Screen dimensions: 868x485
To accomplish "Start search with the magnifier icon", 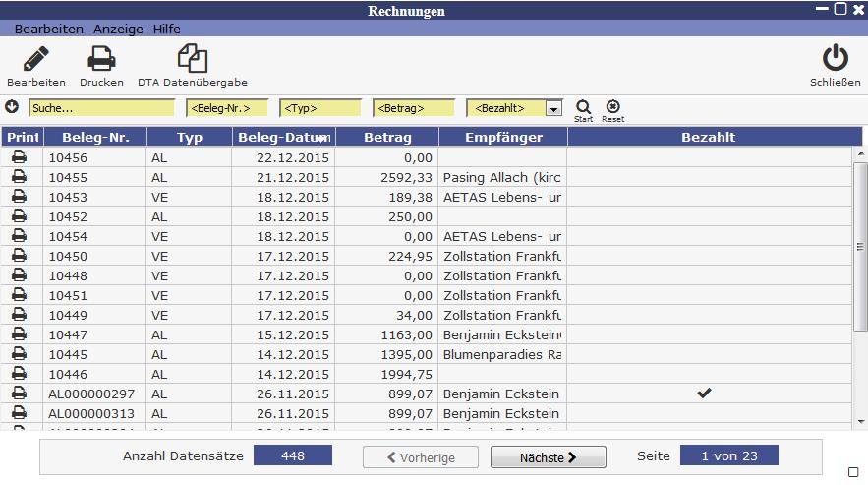I will pyautogui.click(x=583, y=106).
